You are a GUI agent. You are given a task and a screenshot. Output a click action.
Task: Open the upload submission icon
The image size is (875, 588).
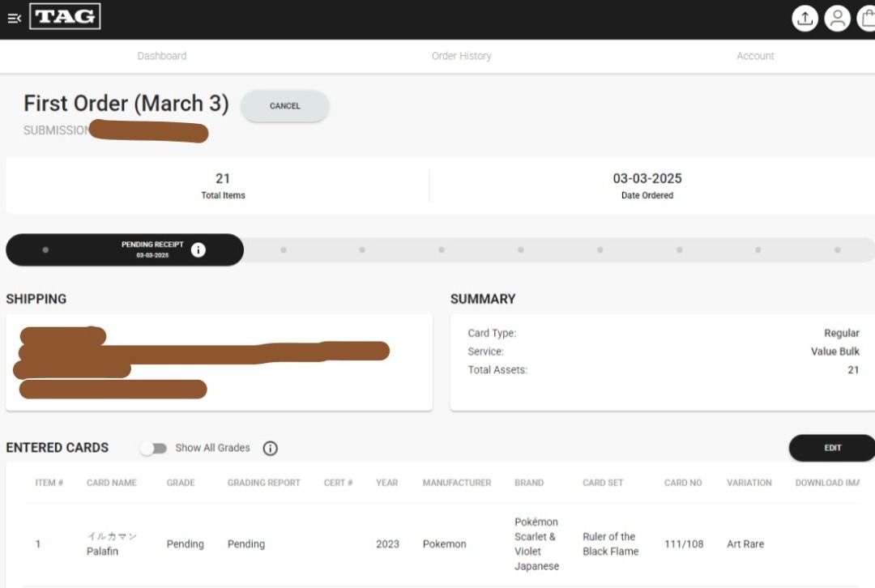(805, 19)
